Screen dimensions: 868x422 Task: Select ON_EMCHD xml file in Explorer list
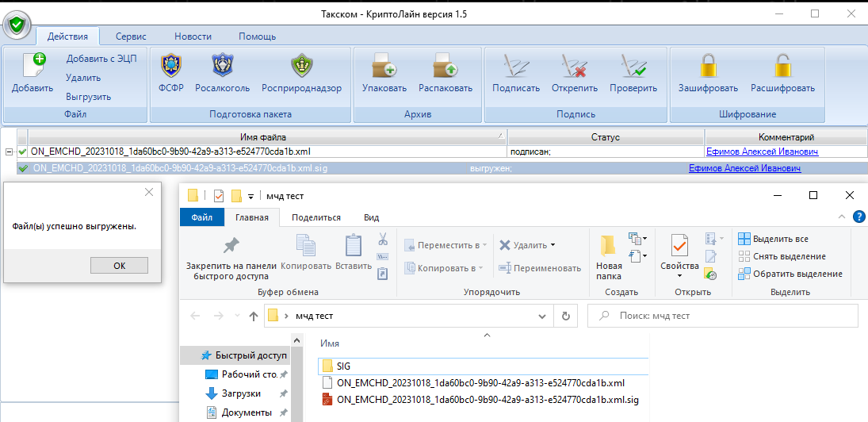473,382
